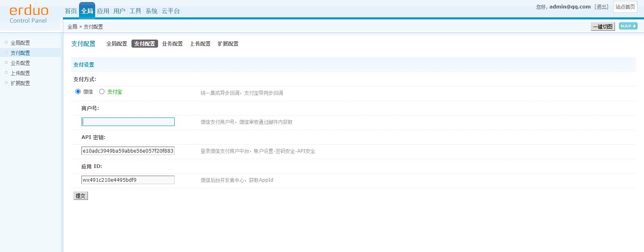Open the 首页 top menu
Viewport: 644px width, 252px height.
point(71,11)
